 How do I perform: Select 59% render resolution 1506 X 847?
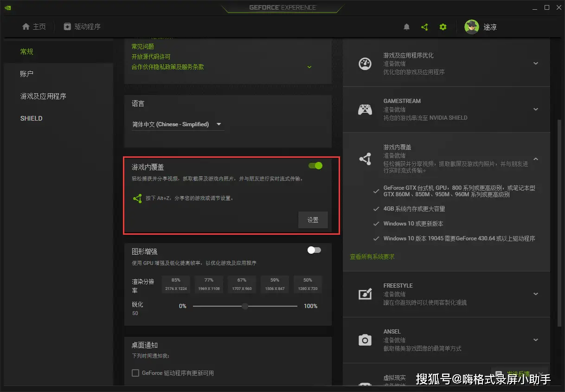click(x=275, y=284)
